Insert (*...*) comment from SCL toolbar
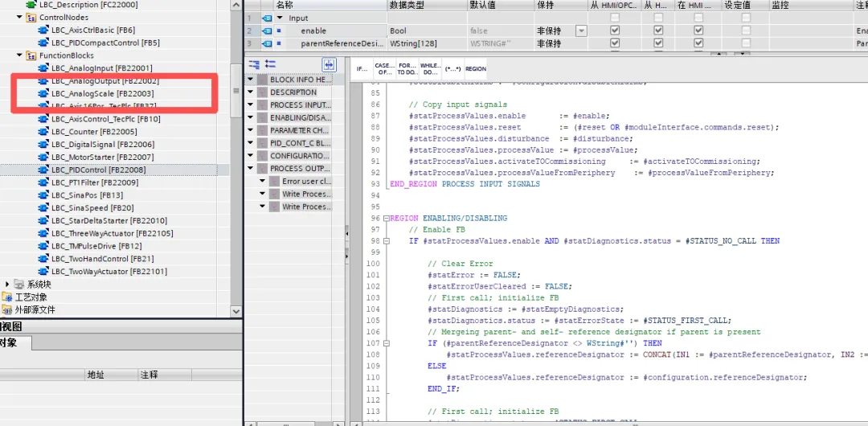The image size is (868, 426). coord(451,69)
